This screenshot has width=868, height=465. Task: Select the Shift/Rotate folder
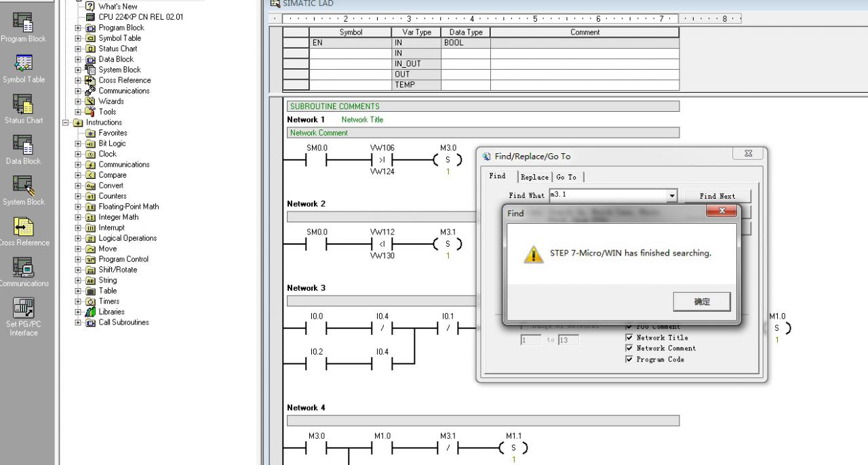117,269
